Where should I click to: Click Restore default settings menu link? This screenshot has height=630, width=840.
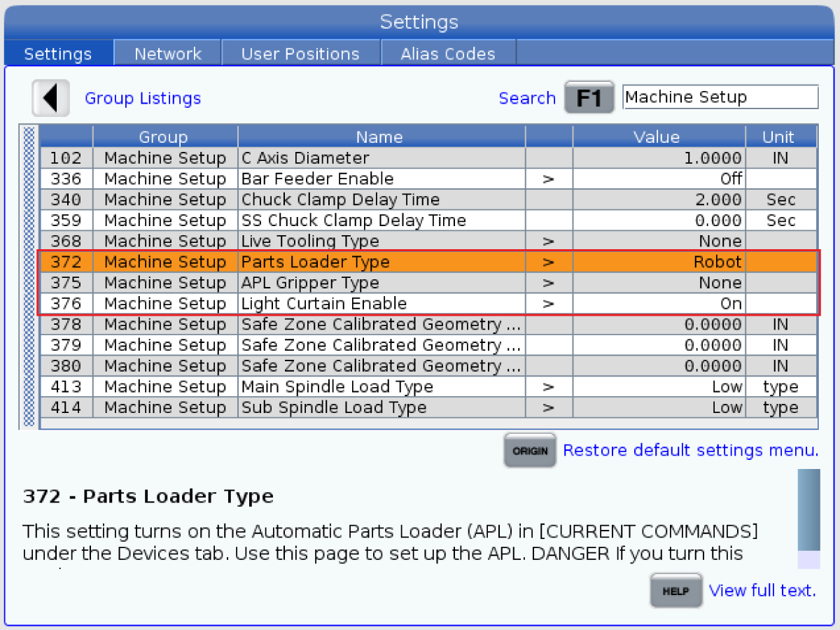pos(690,450)
